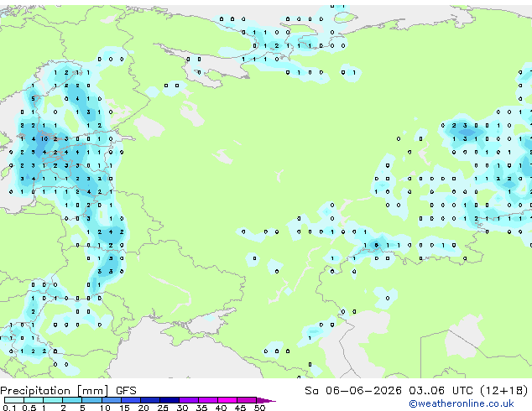Choose the 20–25 mm legend color swatch
This screenshot has width=532, height=411.
coord(149,400)
